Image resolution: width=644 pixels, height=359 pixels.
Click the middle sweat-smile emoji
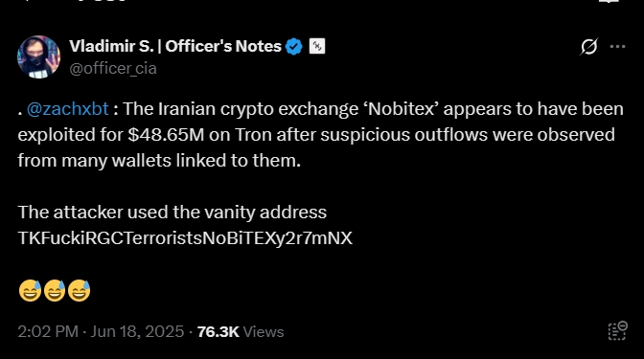coord(55,290)
